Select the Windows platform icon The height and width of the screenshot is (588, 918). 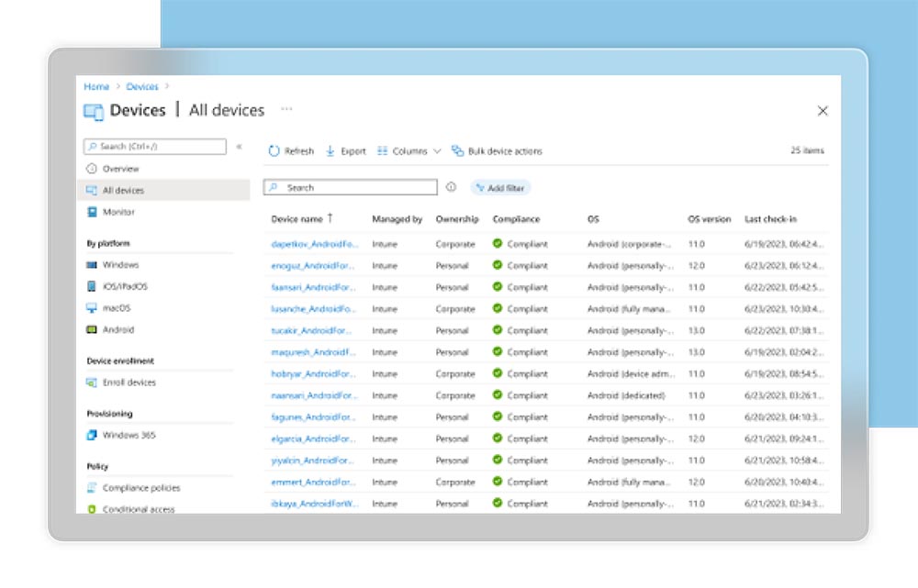tap(92, 265)
